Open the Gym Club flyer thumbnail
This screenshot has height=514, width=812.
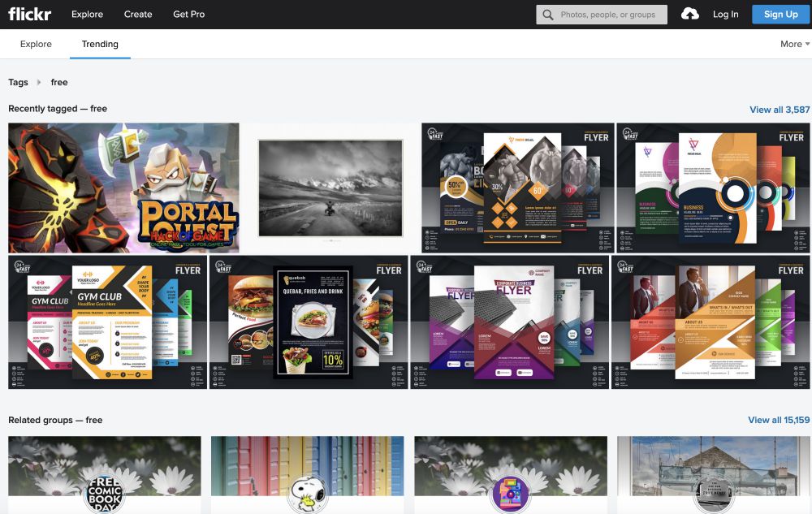(107, 322)
